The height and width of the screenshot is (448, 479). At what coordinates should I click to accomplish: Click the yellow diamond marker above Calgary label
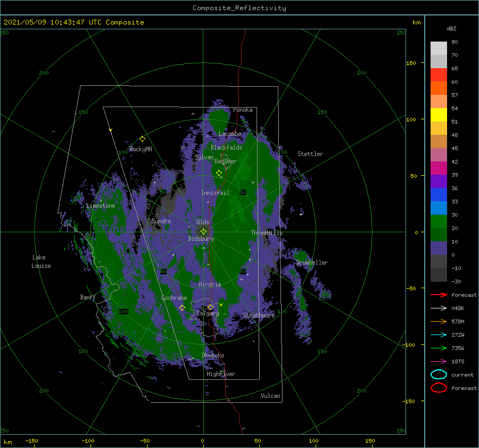tap(210, 307)
